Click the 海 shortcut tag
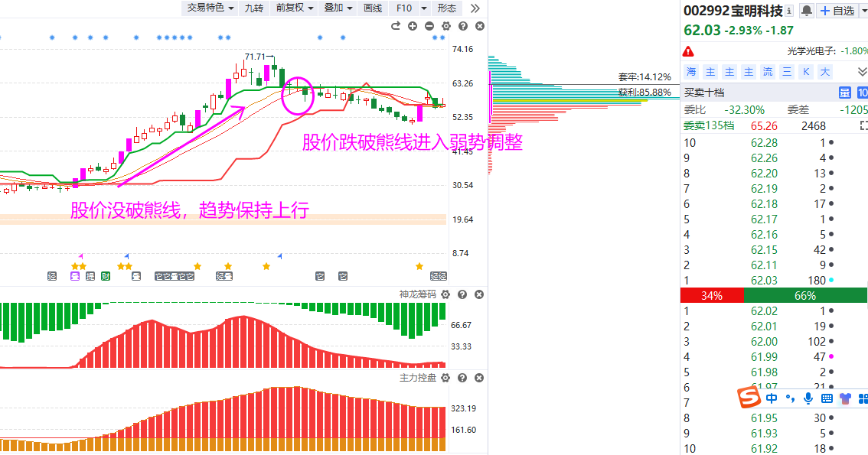This screenshot has width=868, height=455. pos(691,72)
